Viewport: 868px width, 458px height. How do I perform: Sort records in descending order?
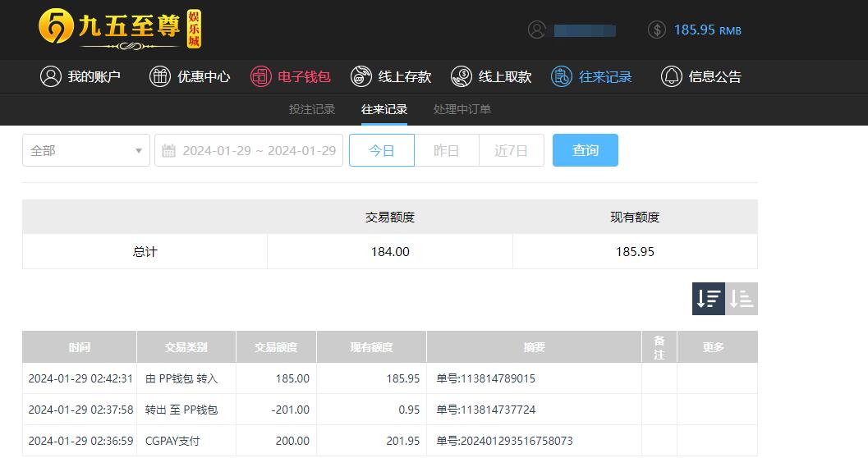click(x=709, y=299)
